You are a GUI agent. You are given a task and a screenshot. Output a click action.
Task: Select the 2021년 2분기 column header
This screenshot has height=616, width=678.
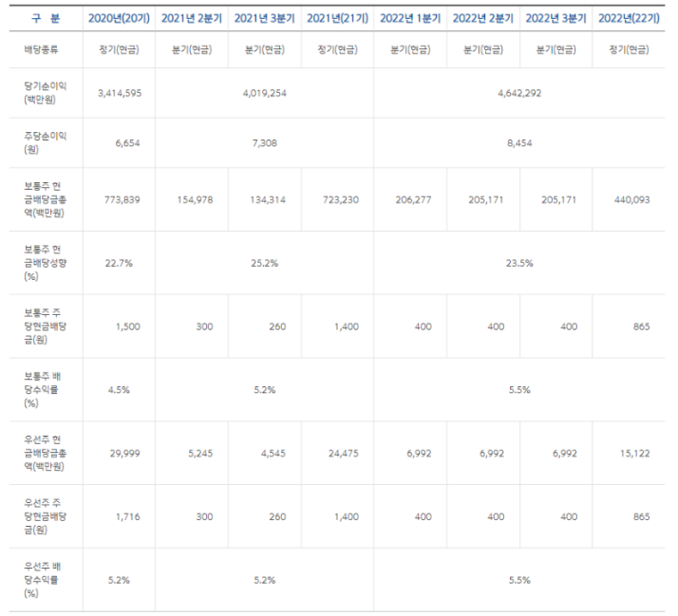click(x=192, y=19)
